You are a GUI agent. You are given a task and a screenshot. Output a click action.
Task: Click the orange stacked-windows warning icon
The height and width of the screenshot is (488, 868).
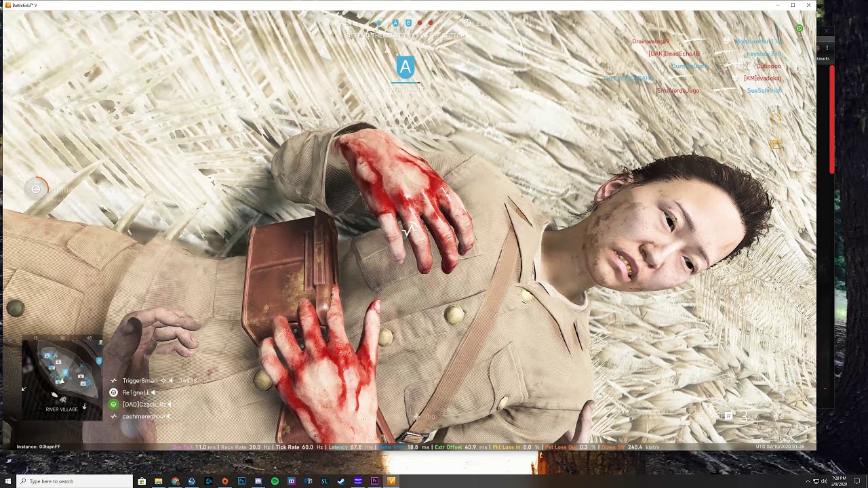coord(776,144)
